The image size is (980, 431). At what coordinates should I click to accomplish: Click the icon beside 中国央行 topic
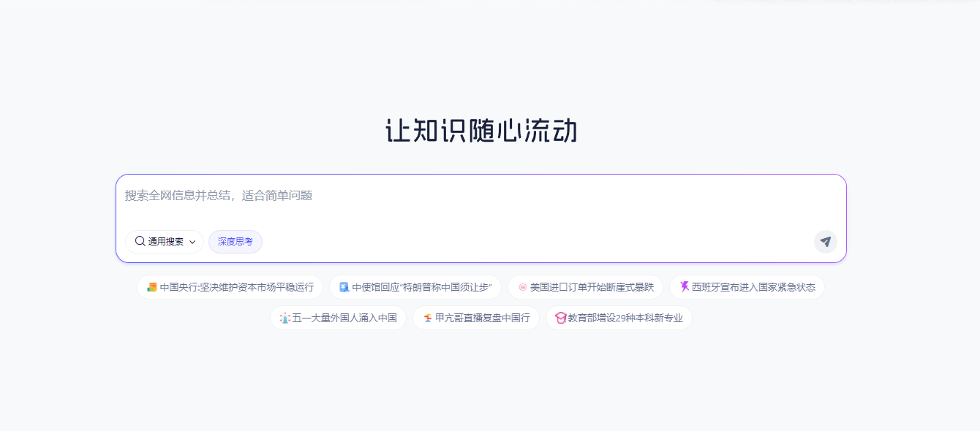(x=152, y=287)
